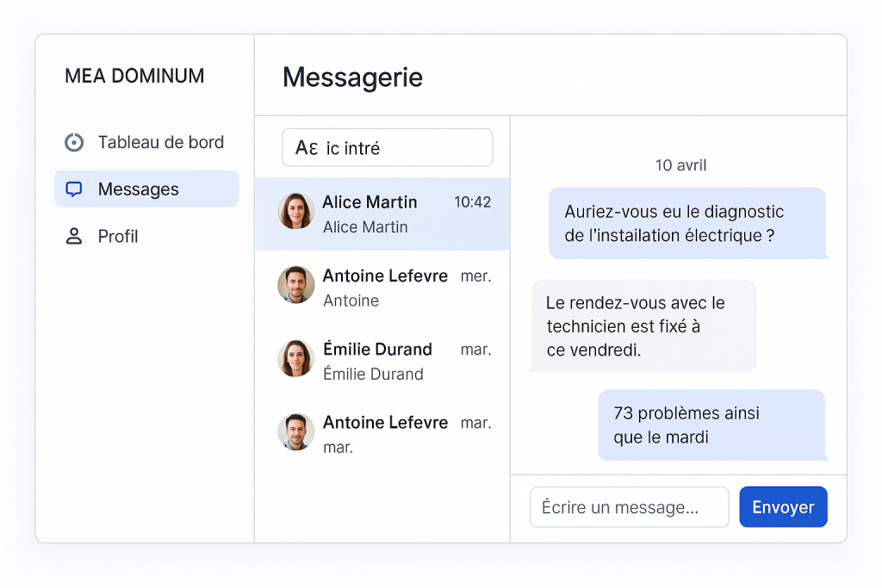Open the Émilie Durand conversation name

[x=377, y=350]
